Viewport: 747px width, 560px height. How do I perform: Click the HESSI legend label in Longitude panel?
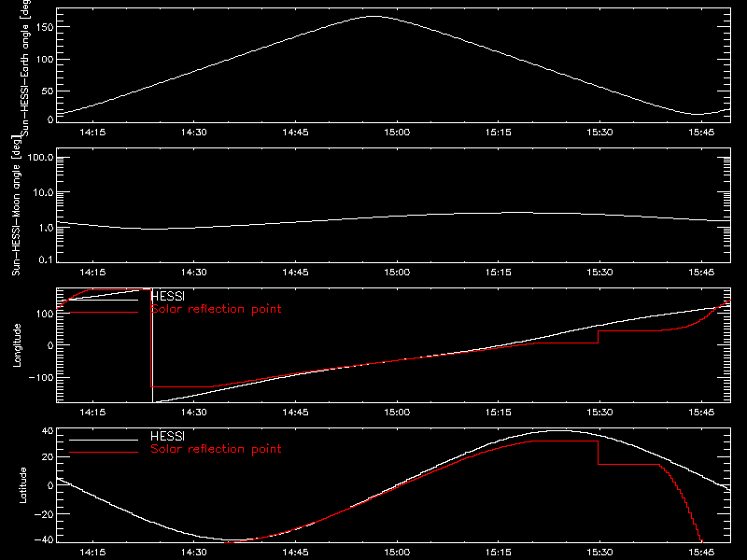[168, 296]
